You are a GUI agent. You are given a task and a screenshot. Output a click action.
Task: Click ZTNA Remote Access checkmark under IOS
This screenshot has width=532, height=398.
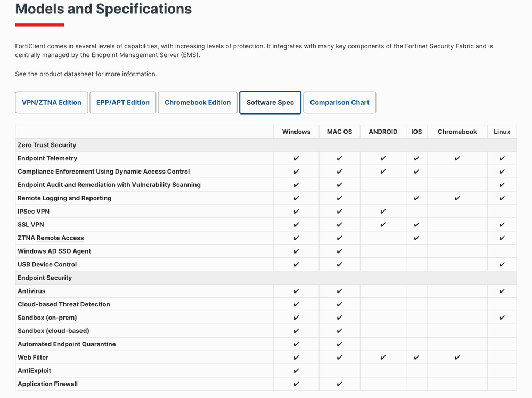416,238
